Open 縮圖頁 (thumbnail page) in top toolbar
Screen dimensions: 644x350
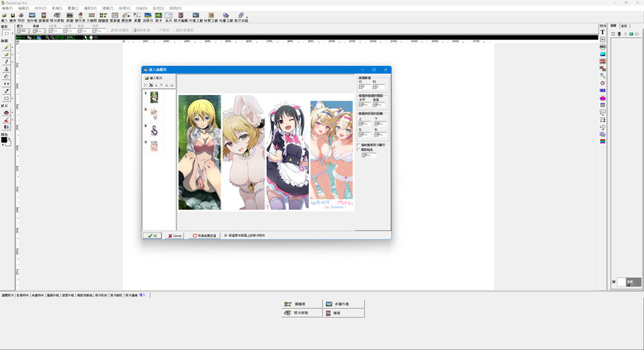point(103,17)
